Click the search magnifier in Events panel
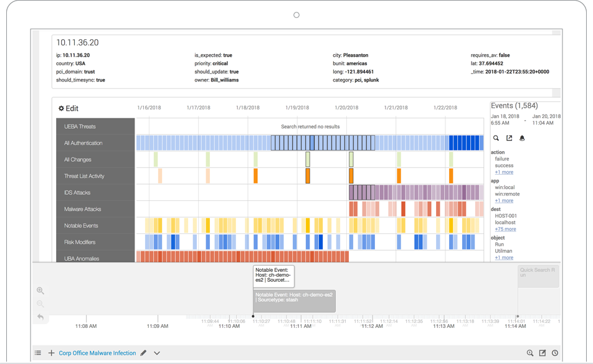This screenshot has width=593, height=364. point(496,138)
